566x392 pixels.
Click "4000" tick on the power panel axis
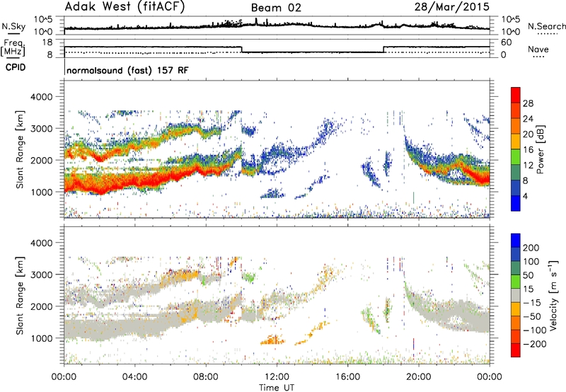41,97
